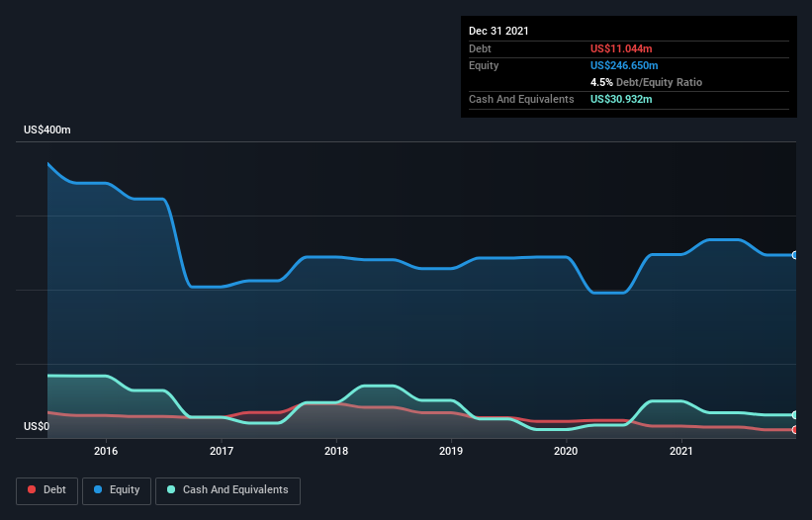This screenshot has height=520, width=812.
Task: Click the US$0 y-axis label
Action: [37, 426]
